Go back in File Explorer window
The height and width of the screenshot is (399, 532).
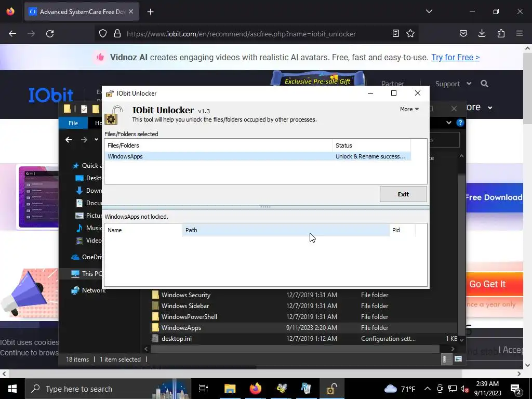point(69,140)
